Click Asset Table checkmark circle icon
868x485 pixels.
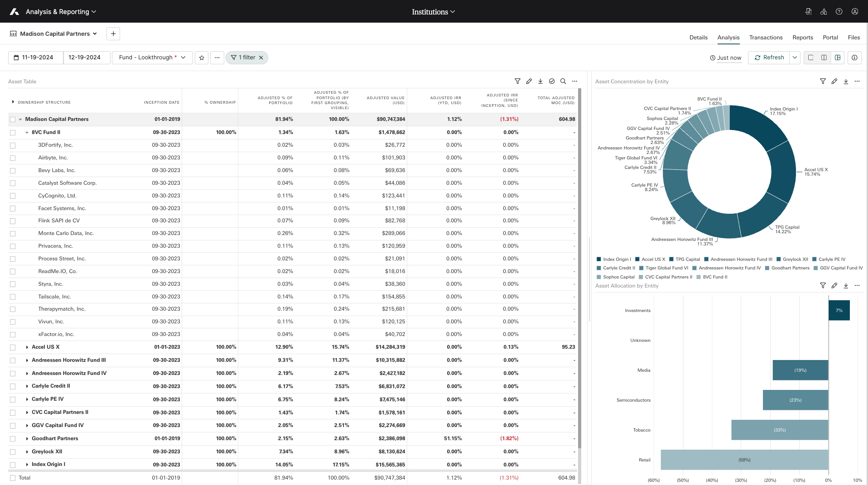pos(552,82)
